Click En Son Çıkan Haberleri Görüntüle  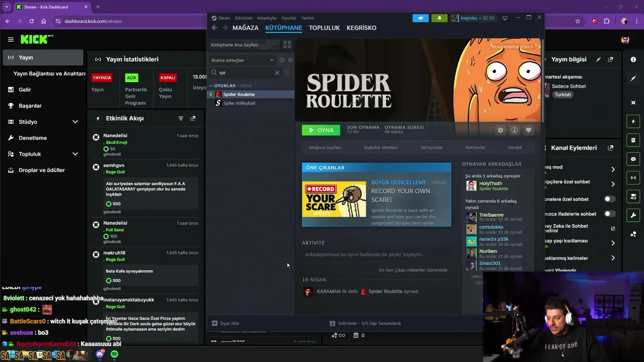pyautogui.click(x=413, y=270)
